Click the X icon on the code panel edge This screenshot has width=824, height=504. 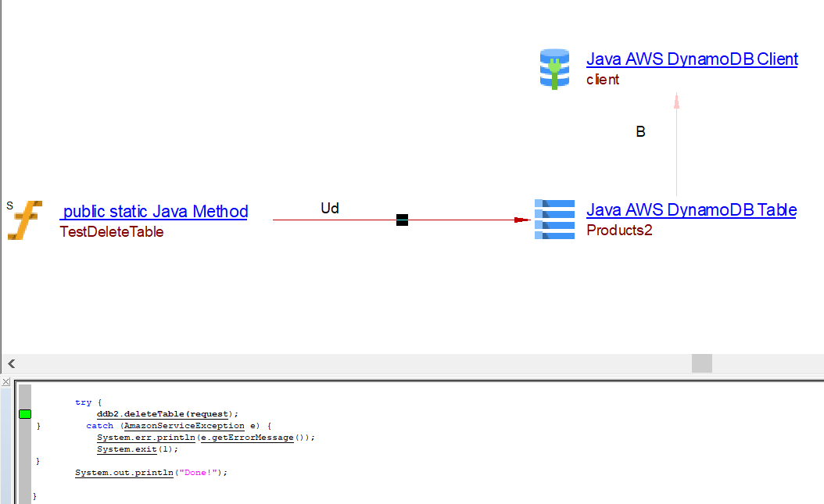point(5,381)
